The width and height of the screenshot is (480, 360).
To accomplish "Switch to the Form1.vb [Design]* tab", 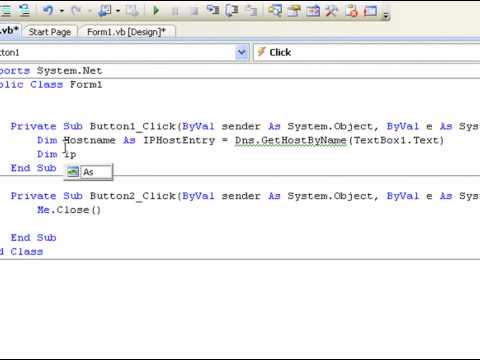I will (x=126, y=32).
